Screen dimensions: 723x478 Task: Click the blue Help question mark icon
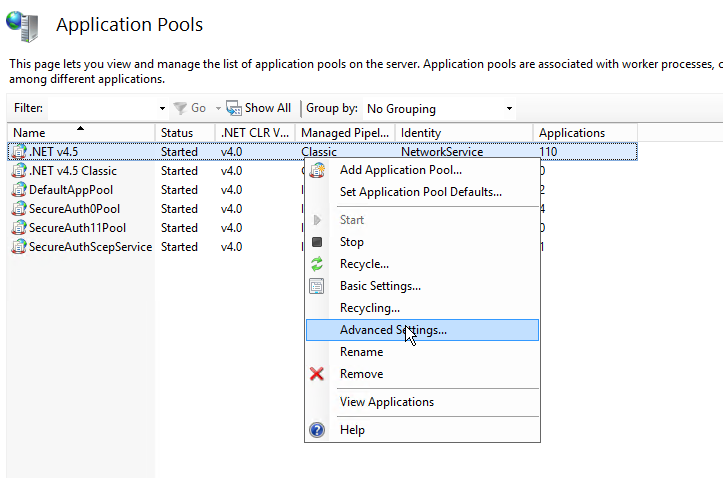pos(317,430)
